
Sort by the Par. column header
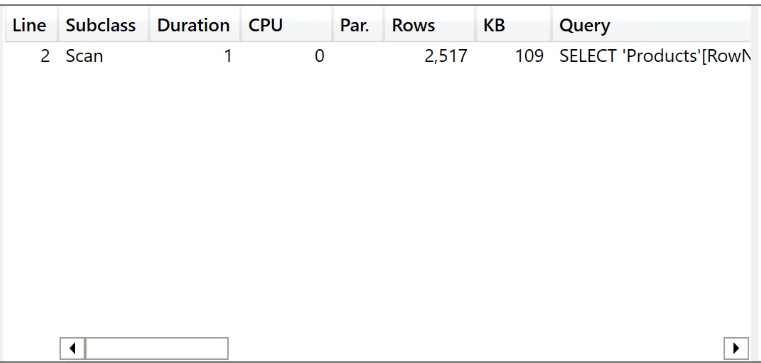click(x=358, y=25)
